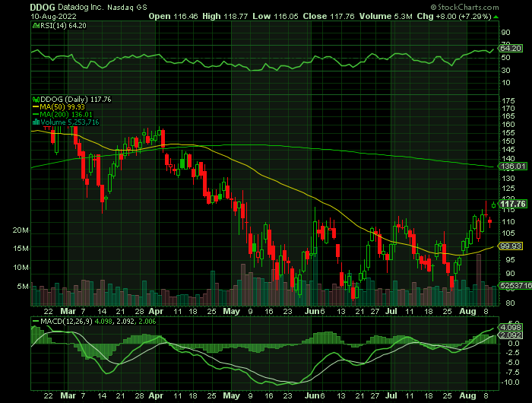Image resolution: width=532 pixels, height=403 pixels.
Task: Select the MA(200) 136.01 legend entry
Action: [66, 115]
